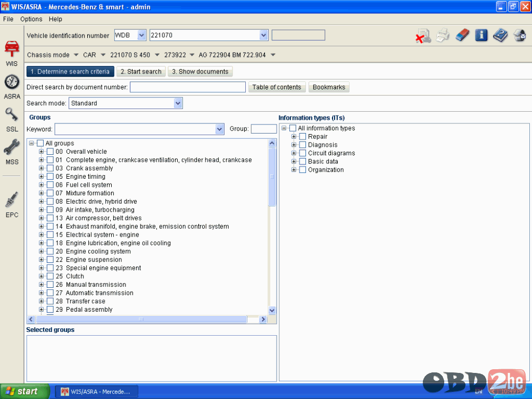Collapse the All information types tree
The height and width of the screenshot is (399, 532).
[x=284, y=128]
